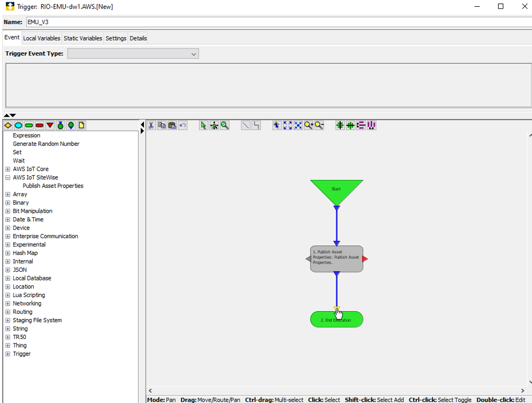Select the Expression action
The height and width of the screenshot is (403, 532).
point(26,136)
